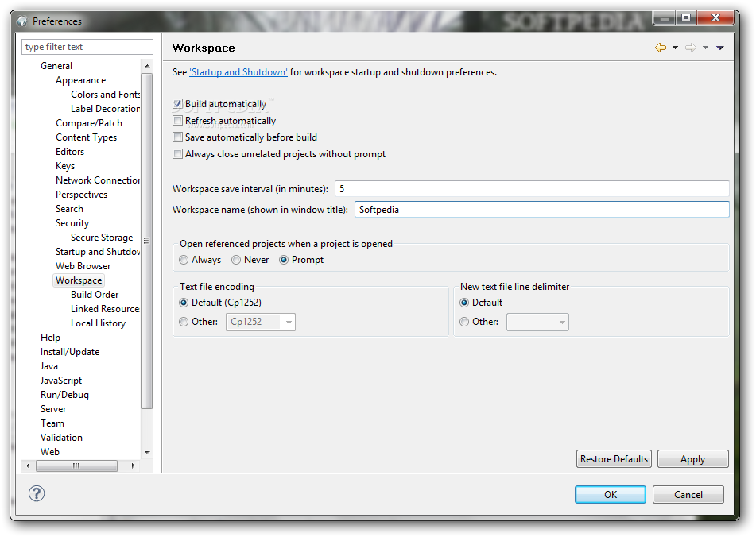This screenshot has width=756, height=537.
Task: Select Keys preferences
Action: click(65, 166)
